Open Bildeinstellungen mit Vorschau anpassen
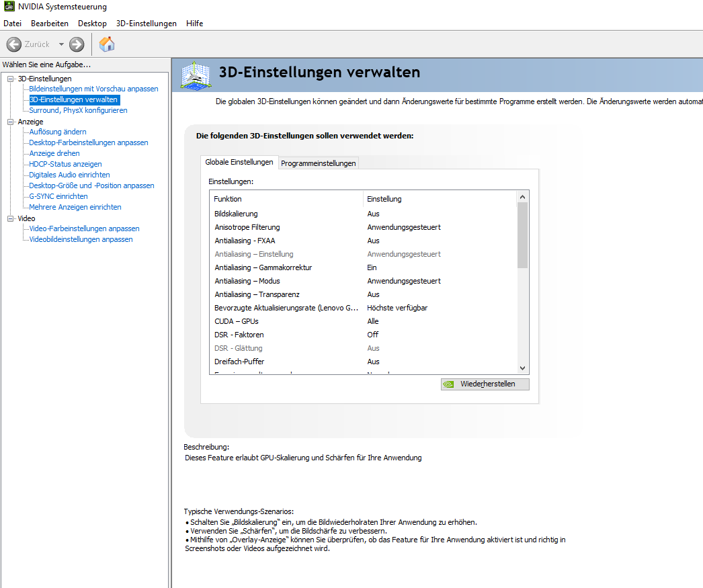Screen dimensions: 703x588 click(93, 89)
